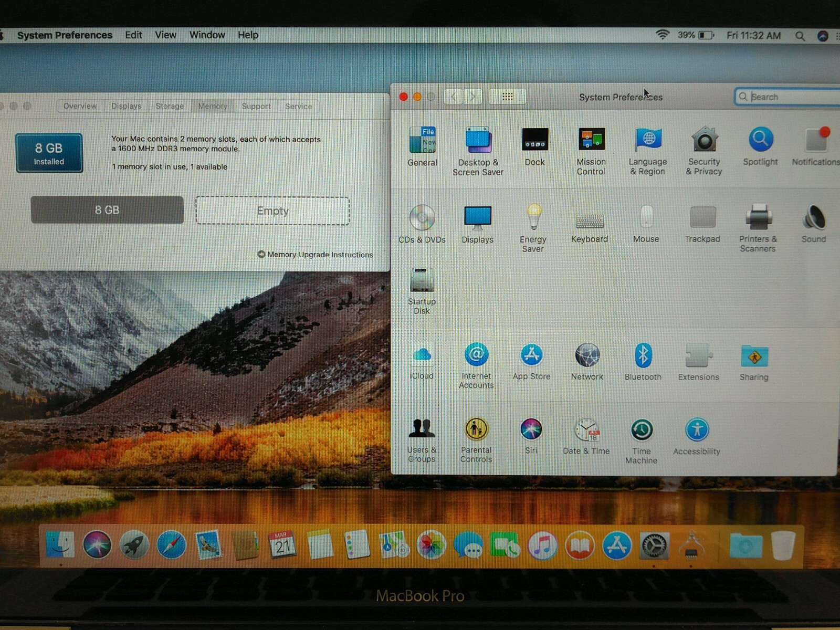This screenshot has height=630, width=840.
Task: Open Dock preferences
Action: pos(535,146)
